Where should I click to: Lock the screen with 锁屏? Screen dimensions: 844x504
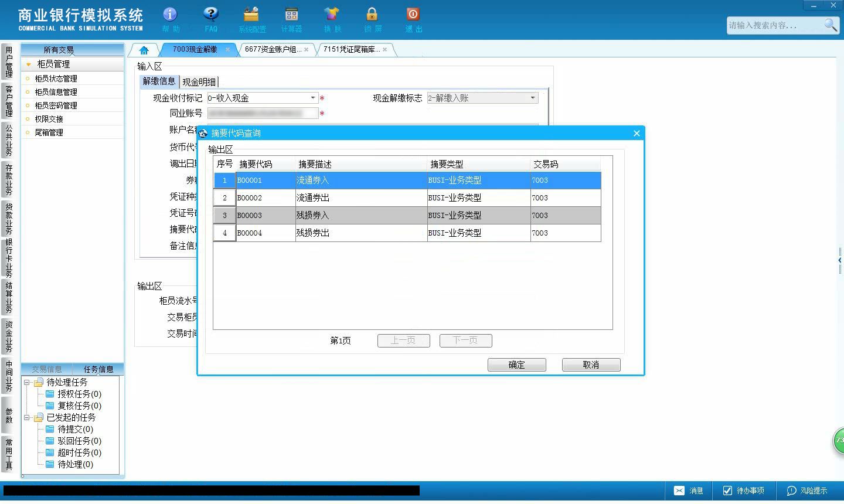[372, 14]
